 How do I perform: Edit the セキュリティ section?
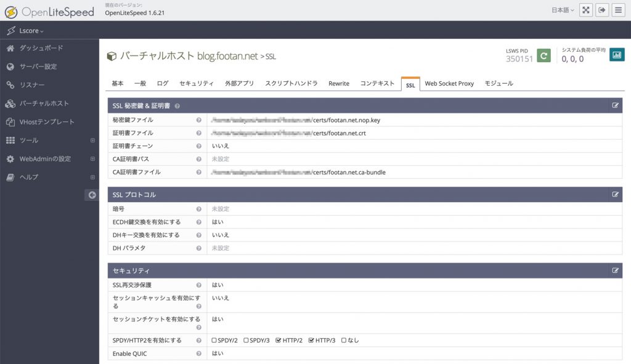coord(615,270)
